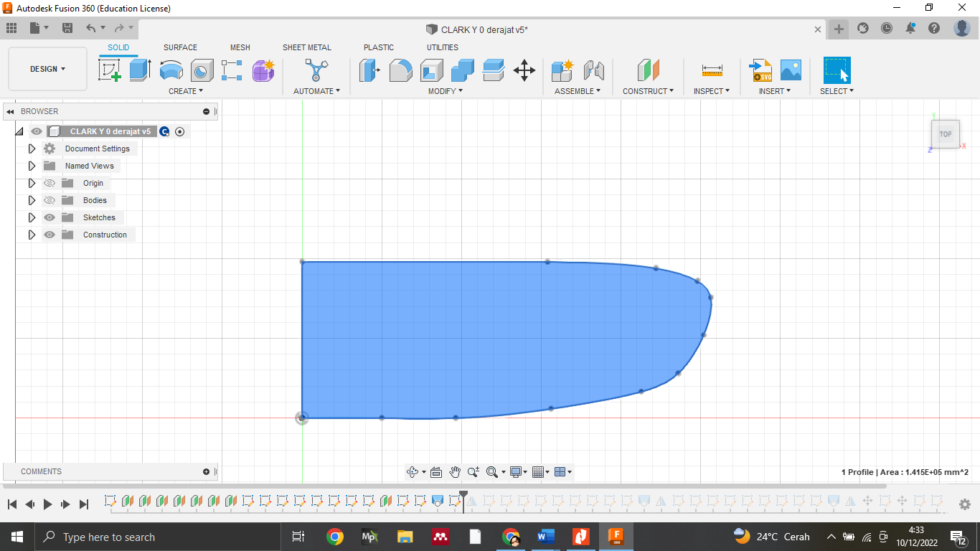Show the Bodies folder via eye icon
This screenshot has width=980, height=551.
(x=50, y=200)
